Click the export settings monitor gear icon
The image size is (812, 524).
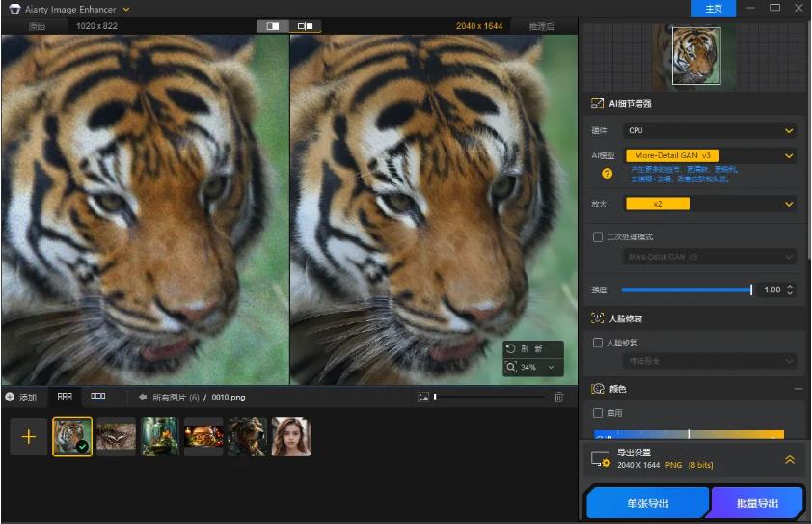601,459
